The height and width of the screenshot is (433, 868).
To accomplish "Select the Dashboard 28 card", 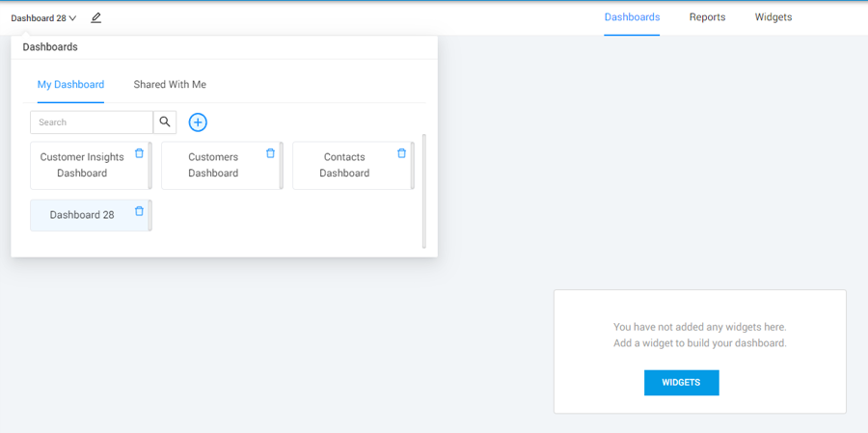I will tap(82, 215).
